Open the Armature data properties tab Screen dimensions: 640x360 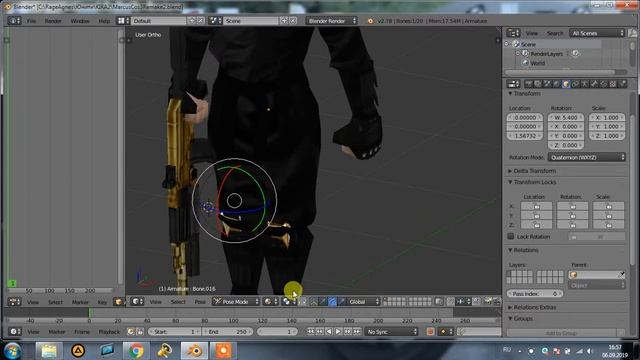point(585,84)
